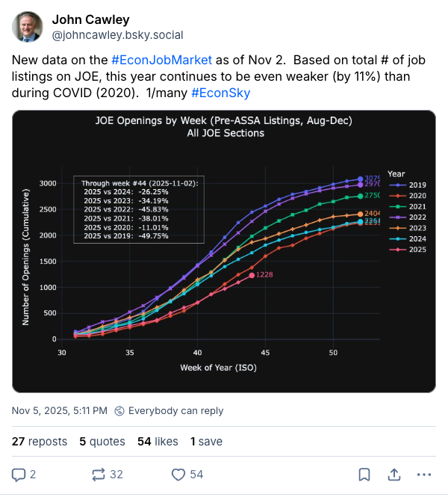
Task: Click the share upload icon
Action: pyautogui.click(x=393, y=474)
